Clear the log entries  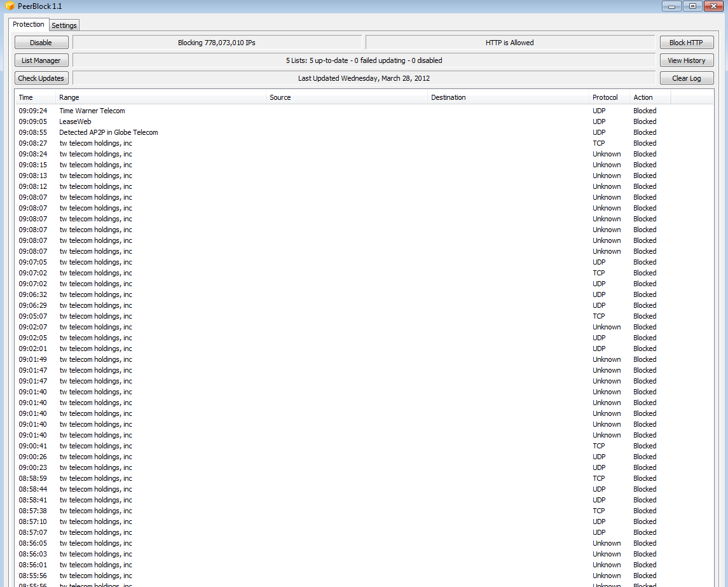tap(687, 78)
